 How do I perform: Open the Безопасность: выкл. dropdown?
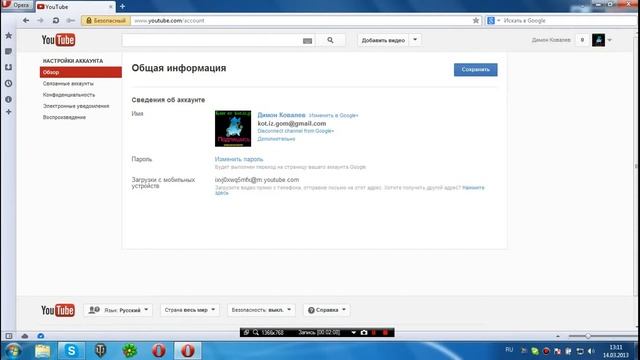point(261,310)
